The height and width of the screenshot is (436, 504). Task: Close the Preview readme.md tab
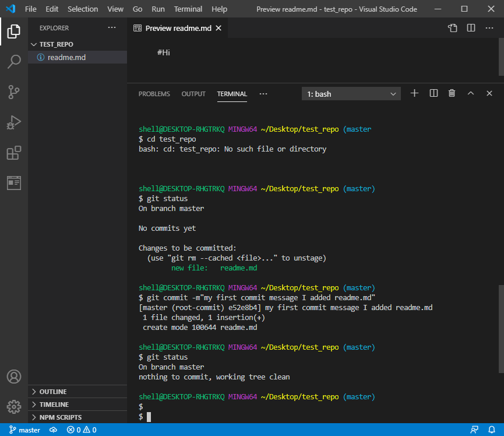pos(218,29)
